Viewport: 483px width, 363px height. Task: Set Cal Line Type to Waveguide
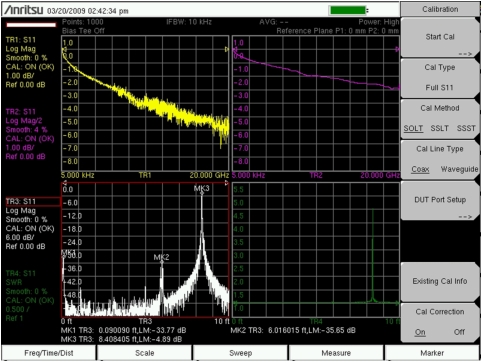(x=459, y=169)
